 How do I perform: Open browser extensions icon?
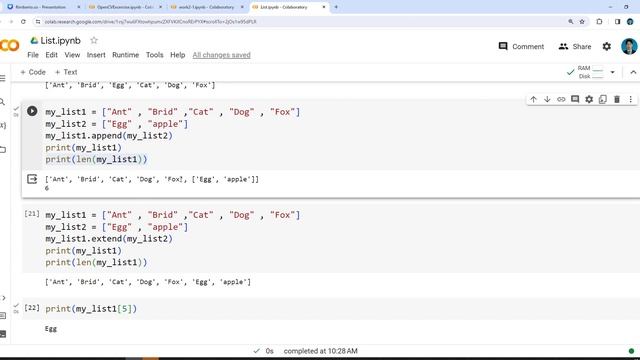pos(599,22)
